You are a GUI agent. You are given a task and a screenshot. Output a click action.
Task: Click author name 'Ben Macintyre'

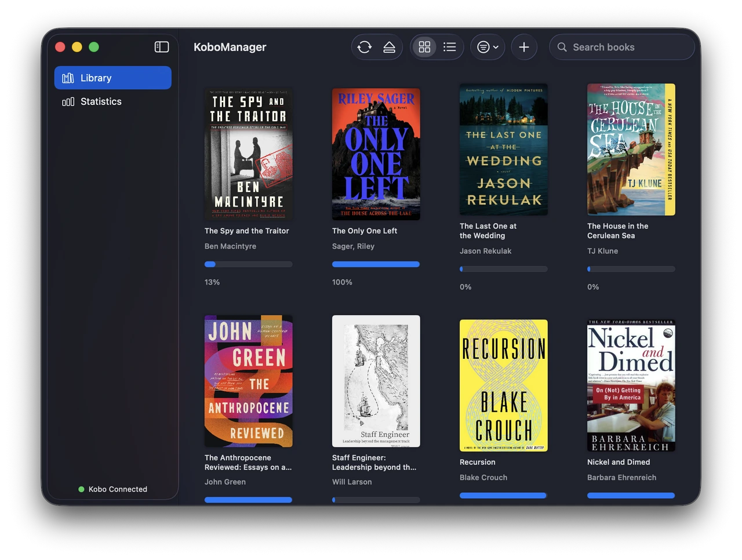pos(230,246)
